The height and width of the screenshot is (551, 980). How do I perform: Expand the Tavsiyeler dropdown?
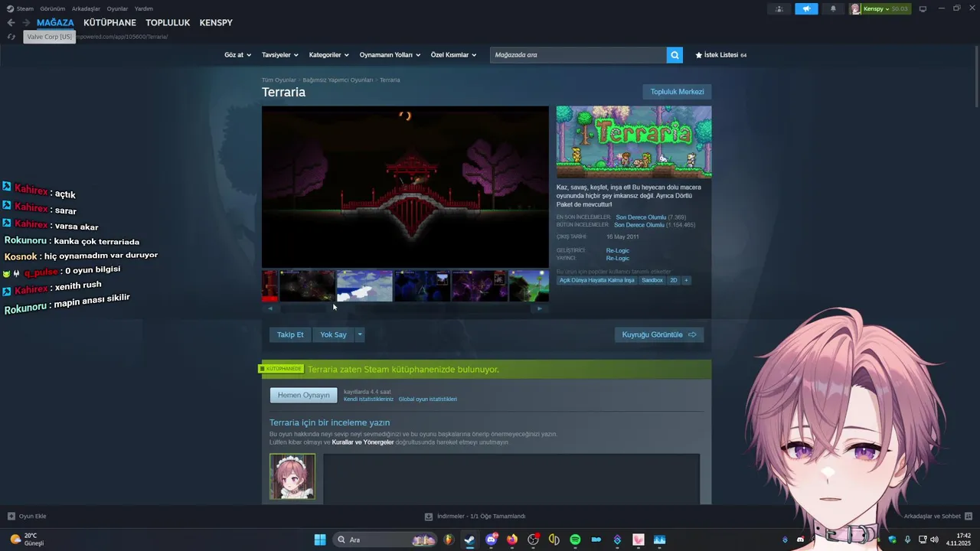[x=279, y=55]
